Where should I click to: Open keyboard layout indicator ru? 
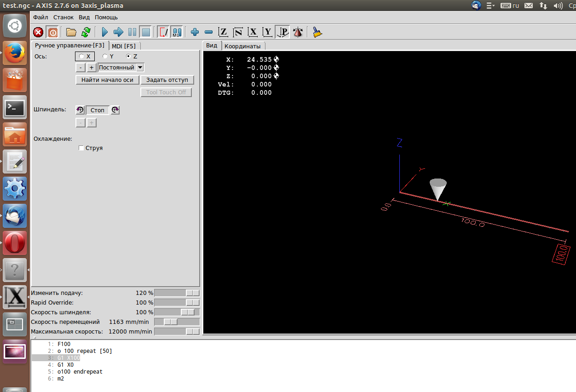[x=510, y=6]
